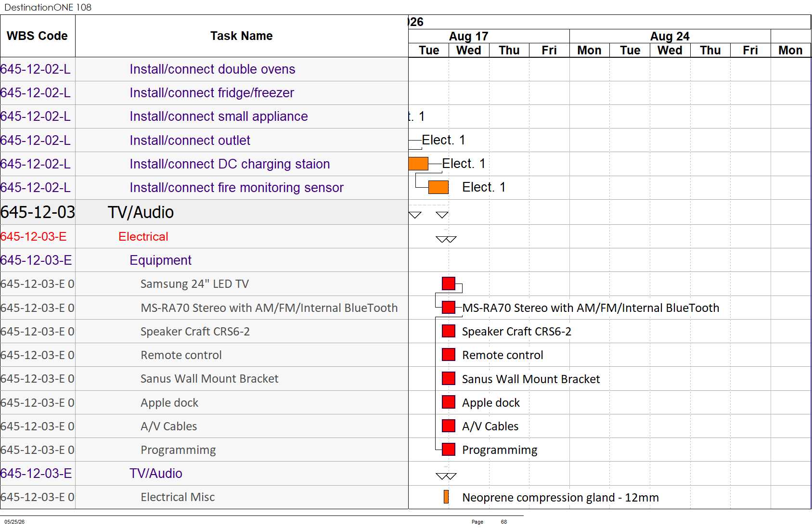The width and height of the screenshot is (812, 528).
Task: Select the Aug 17 week header
Action: click(468, 36)
